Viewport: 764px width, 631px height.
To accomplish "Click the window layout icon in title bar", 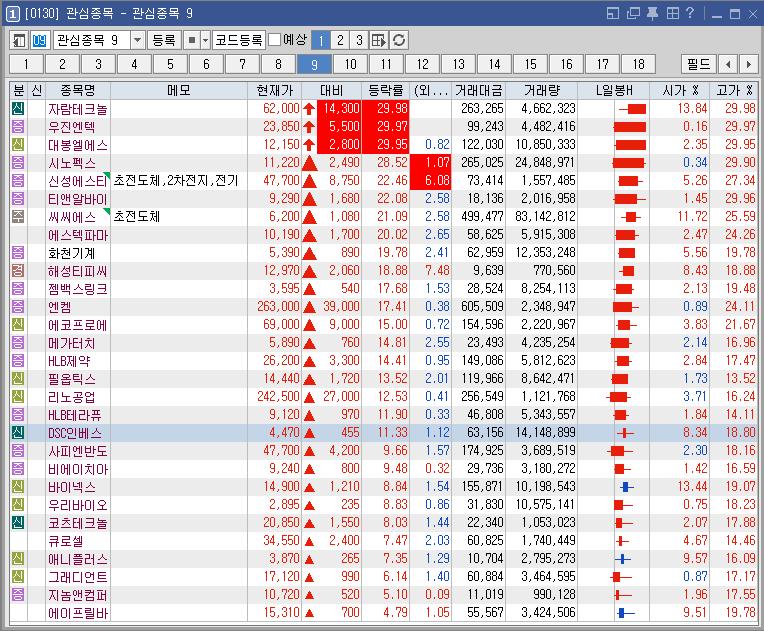I will pyautogui.click(x=612, y=13).
